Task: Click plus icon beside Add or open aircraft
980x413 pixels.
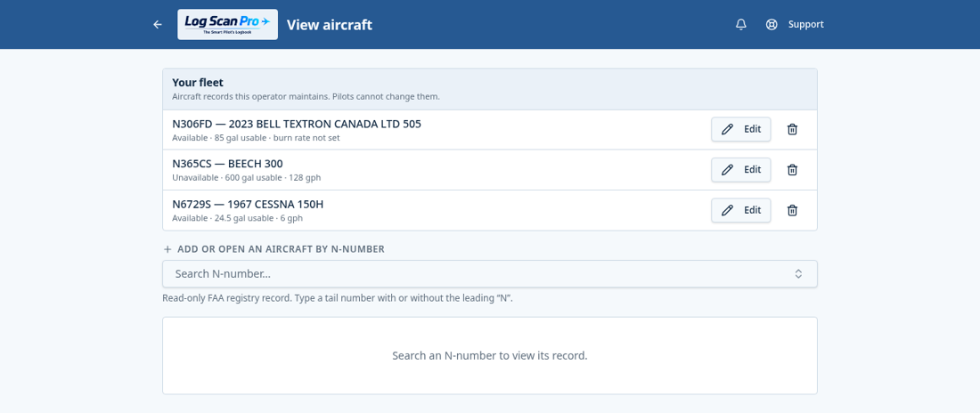Action: [167, 248]
